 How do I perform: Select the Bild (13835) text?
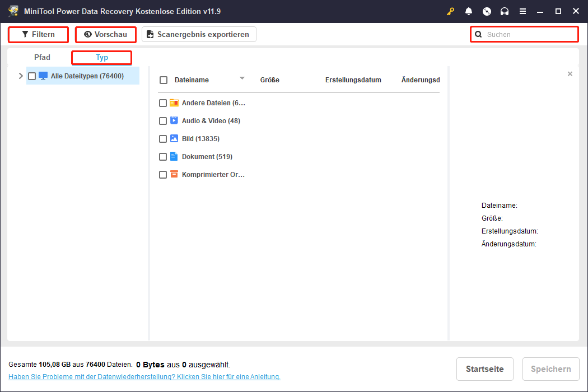coord(200,139)
